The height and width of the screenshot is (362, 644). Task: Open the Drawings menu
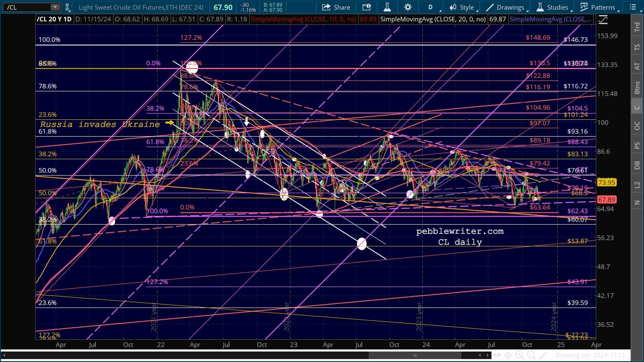[x=506, y=7]
